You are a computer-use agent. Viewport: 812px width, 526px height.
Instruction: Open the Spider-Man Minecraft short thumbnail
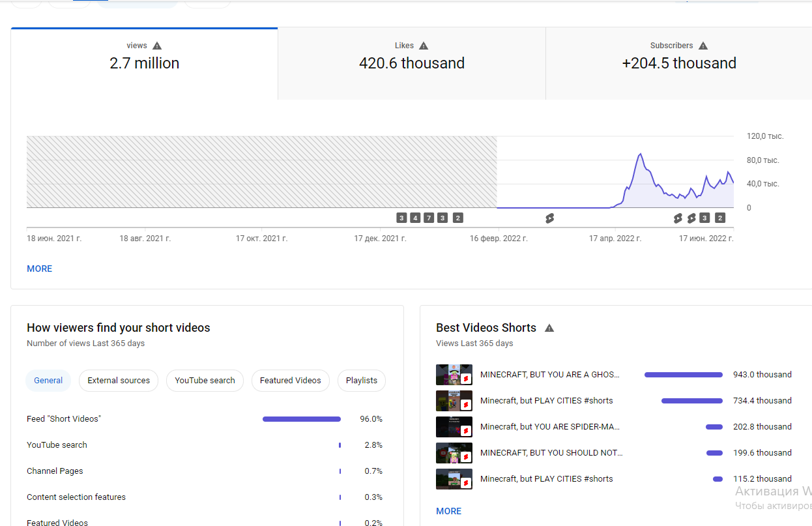pyautogui.click(x=454, y=427)
